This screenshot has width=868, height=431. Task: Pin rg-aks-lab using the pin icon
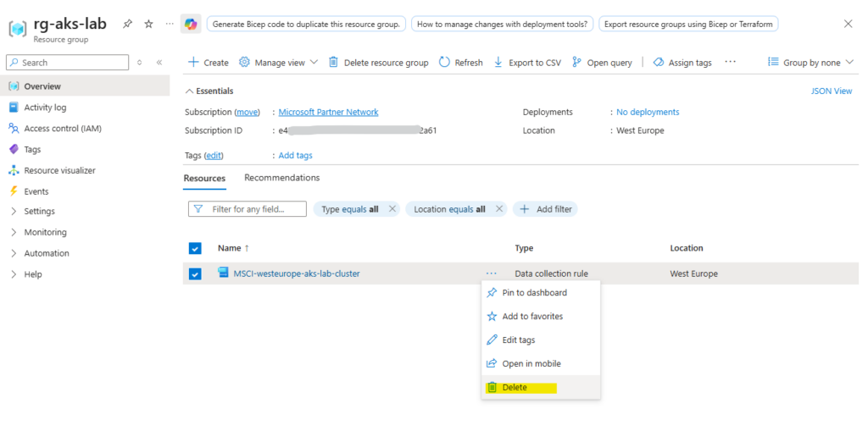click(127, 24)
